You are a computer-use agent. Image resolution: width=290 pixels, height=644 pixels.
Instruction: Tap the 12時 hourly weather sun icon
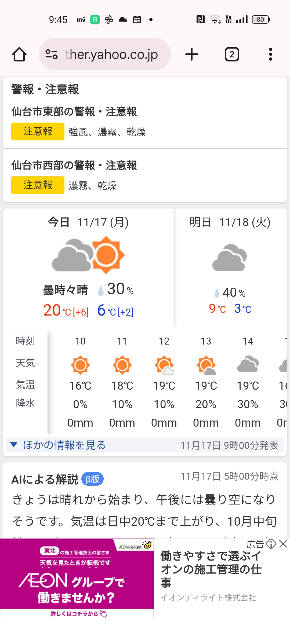(x=164, y=365)
